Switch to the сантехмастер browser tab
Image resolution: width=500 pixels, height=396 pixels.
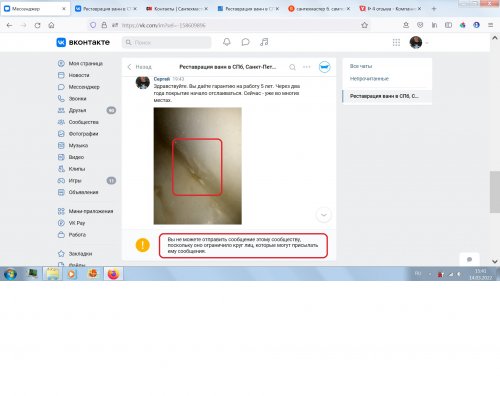point(319,9)
